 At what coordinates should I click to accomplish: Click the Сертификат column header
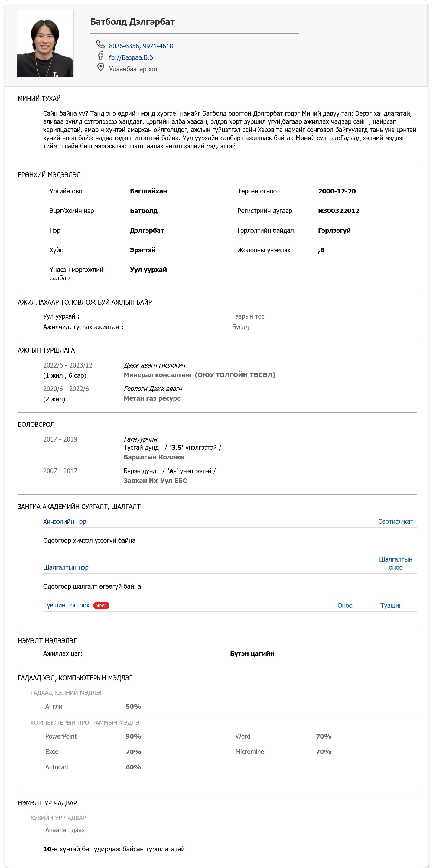[395, 522]
